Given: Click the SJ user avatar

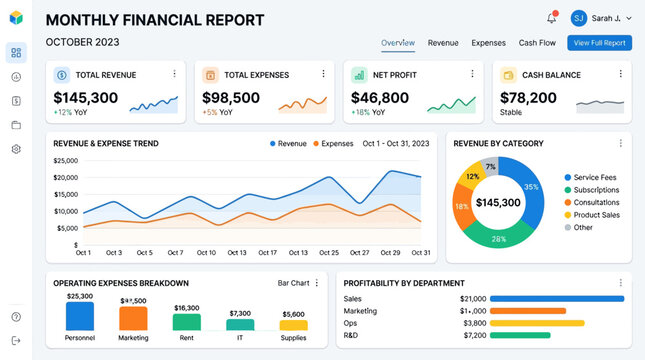Looking at the screenshot, I should point(578,18).
